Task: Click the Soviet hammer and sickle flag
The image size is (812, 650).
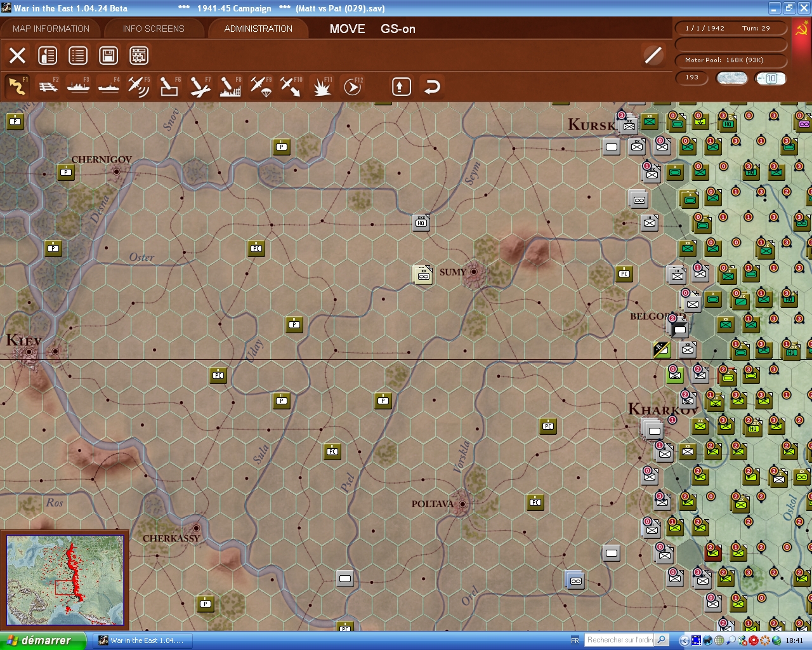Action: (801, 29)
